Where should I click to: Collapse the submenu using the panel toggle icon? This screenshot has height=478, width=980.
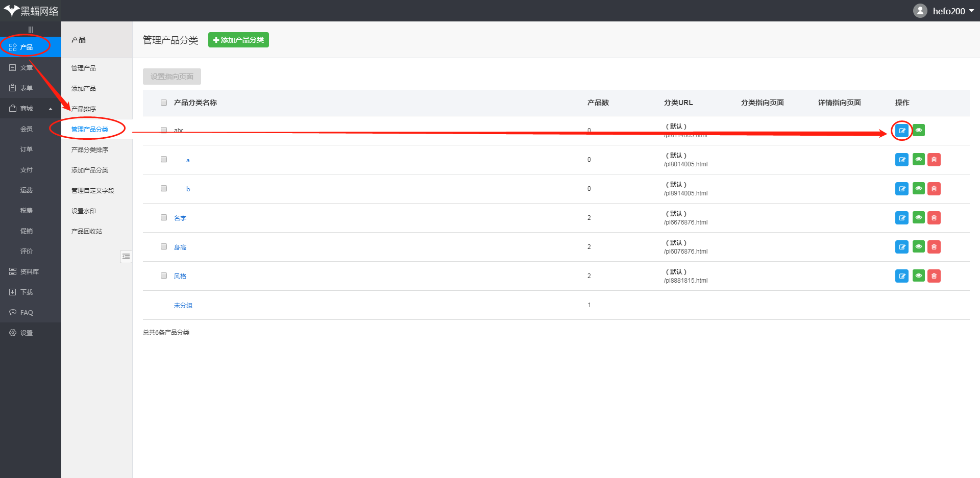pos(126,256)
